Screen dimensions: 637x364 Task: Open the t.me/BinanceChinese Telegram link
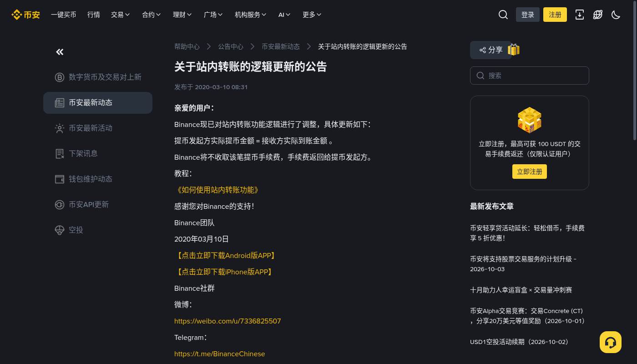coord(220,354)
